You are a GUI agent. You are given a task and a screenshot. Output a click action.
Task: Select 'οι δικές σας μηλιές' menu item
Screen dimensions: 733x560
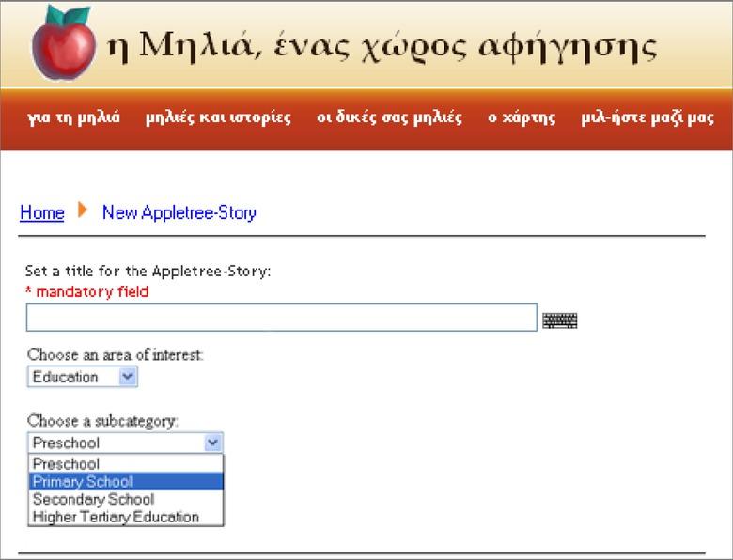click(389, 117)
